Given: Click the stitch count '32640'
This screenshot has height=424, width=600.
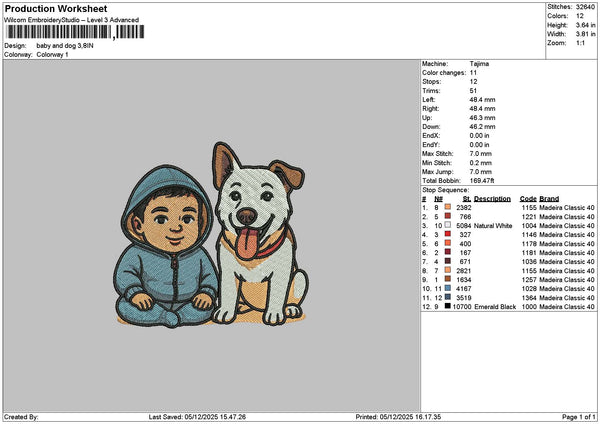Looking at the screenshot, I should pos(585,7).
